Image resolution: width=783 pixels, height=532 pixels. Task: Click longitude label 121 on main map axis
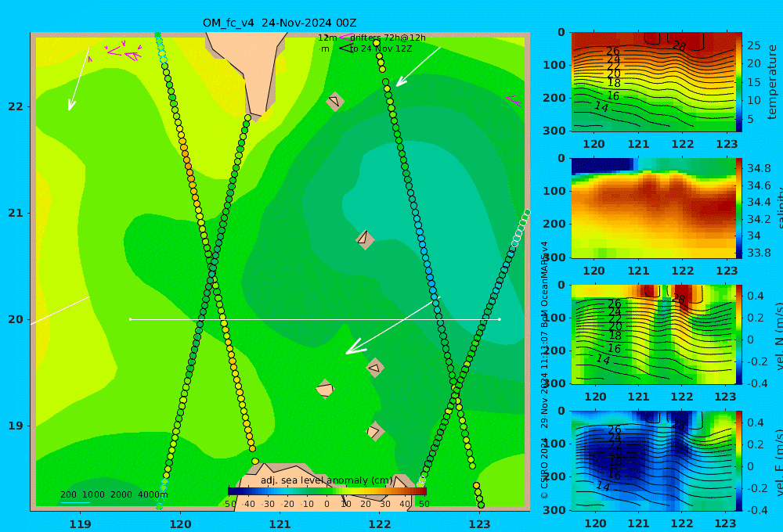pyautogui.click(x=280, y=524)
